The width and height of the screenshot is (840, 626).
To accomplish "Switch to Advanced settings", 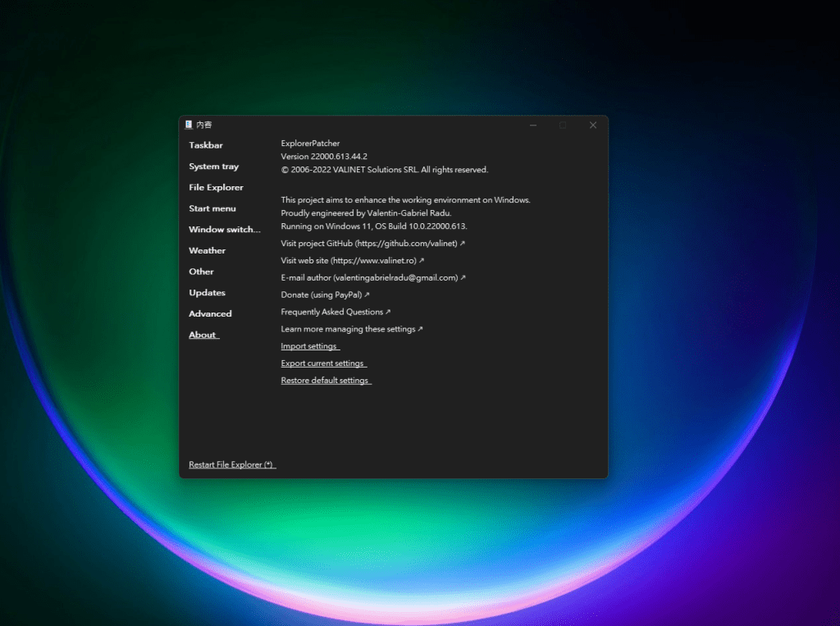I will [x=210, y=314].
